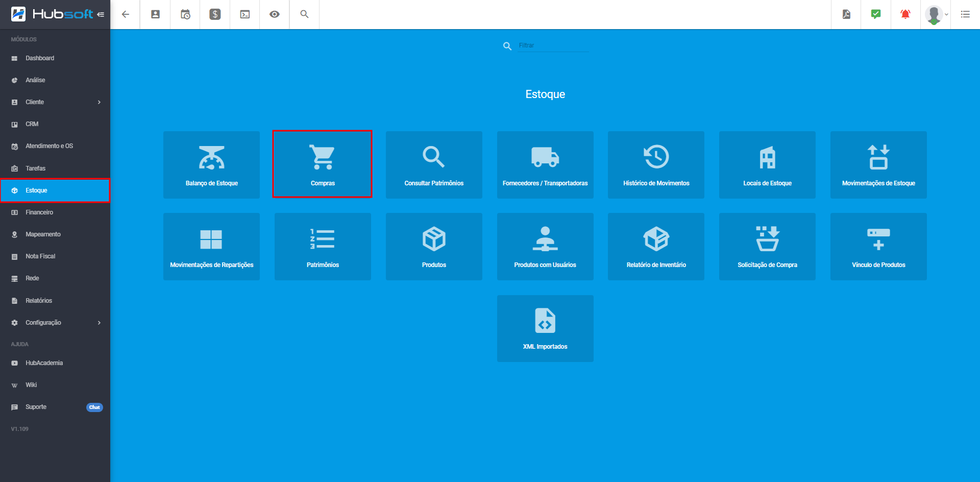Open the terminal console icon in toolbar
Viewport: 980px width, 482px height.
pyautogui.click(x=245, y=14)
